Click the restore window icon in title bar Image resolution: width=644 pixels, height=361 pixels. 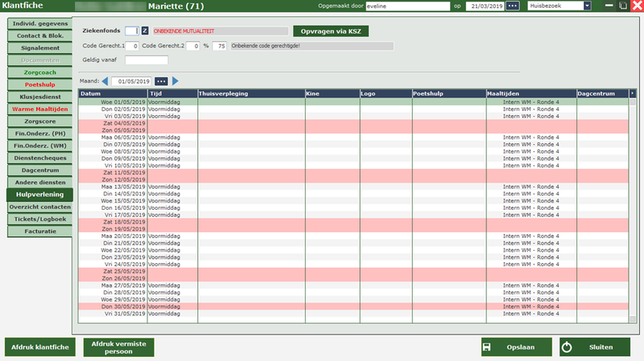coord(624,6)
